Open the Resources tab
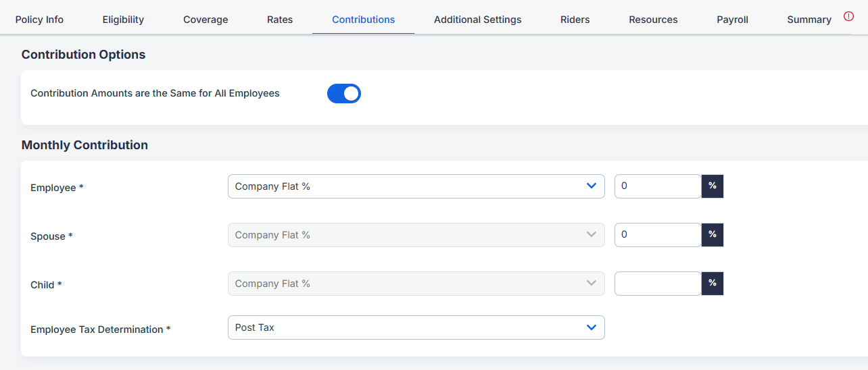Image resolution: width=868 pixels, height=370 pixels. pos(653,20)
